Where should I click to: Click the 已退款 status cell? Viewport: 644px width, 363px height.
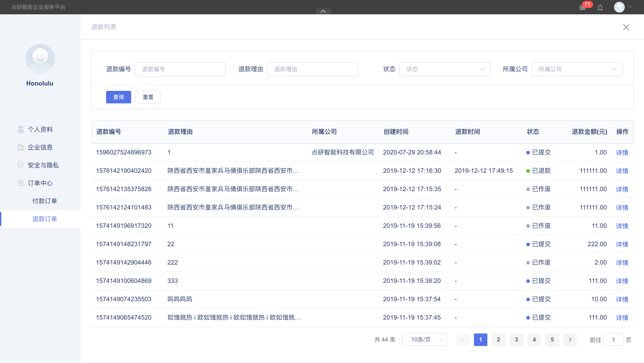tap(539, 171)
